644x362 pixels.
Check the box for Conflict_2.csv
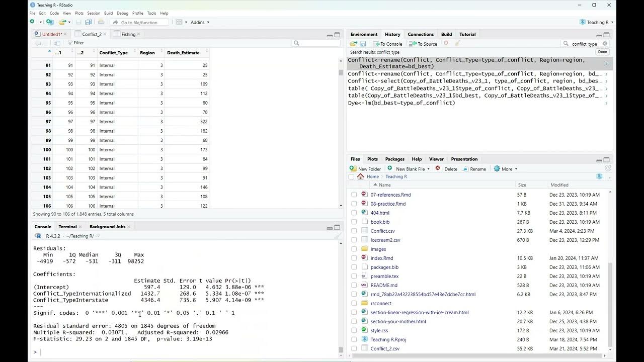pyautogui.click(x=354, y=348)
